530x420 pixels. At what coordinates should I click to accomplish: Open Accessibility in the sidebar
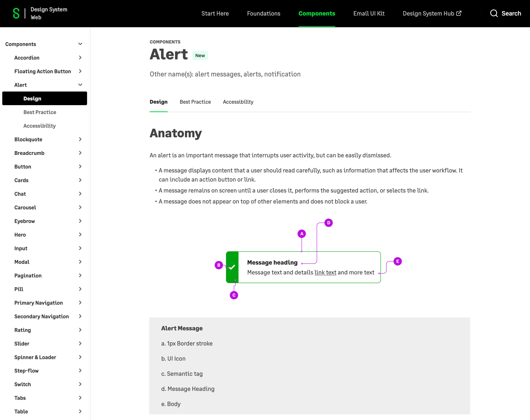point(39,126)
